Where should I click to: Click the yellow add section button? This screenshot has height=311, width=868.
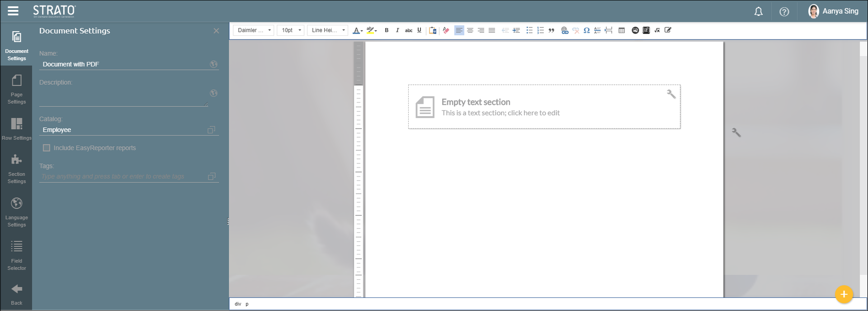pyautogui.click(x=844, y=294)
